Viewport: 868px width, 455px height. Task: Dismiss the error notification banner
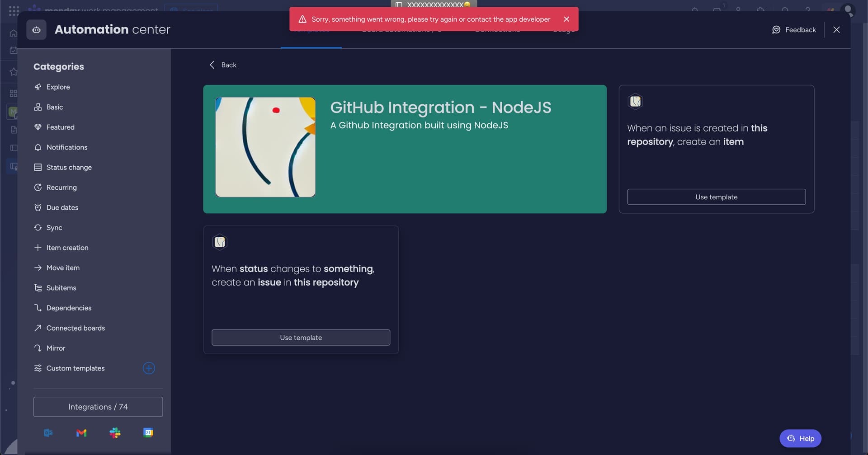point(566,19)
